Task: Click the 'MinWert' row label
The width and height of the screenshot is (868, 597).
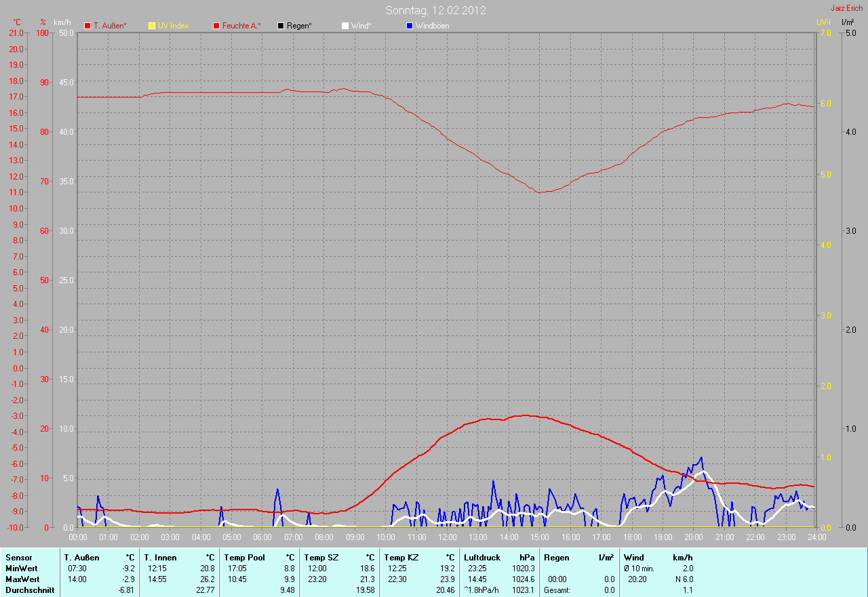Action: 22,569
